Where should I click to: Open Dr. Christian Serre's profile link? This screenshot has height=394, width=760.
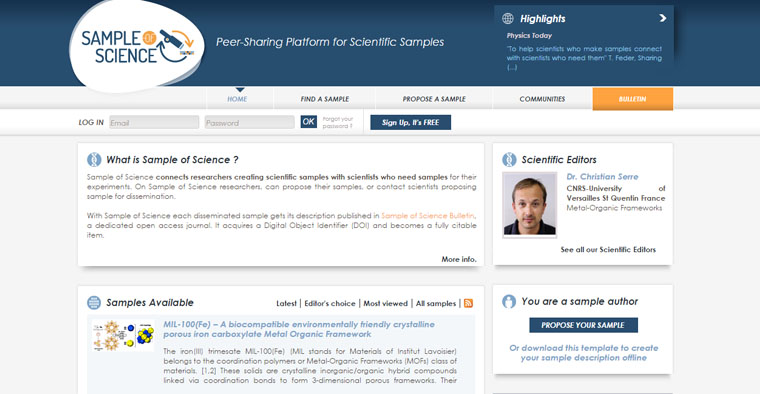[602, 177]
